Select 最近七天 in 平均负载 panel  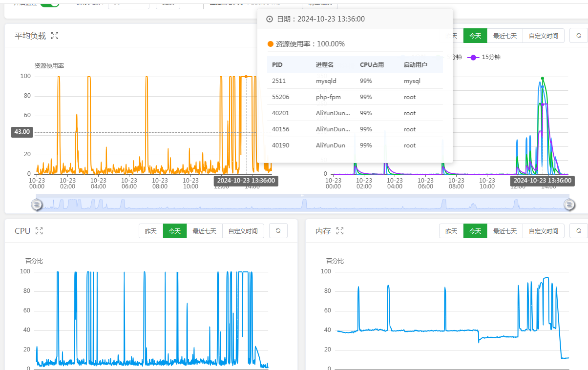pyautogui.click(x=505, y=36)
